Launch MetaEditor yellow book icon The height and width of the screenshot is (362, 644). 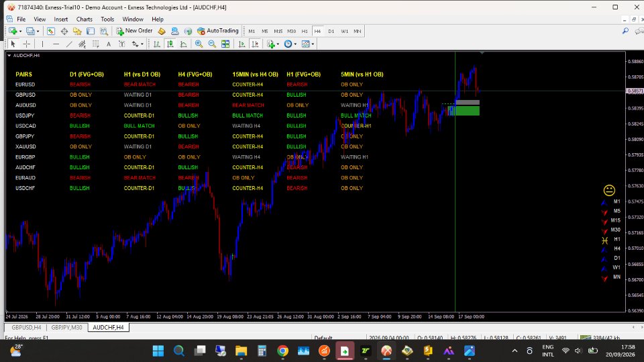click(x=162, y=31)
